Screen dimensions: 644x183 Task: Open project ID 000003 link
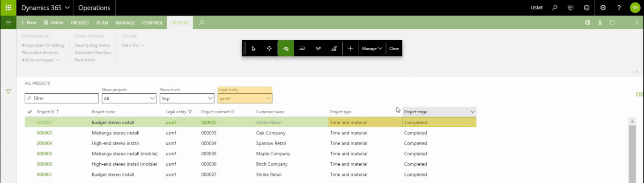pyautogui.click(x=44, y=133)
